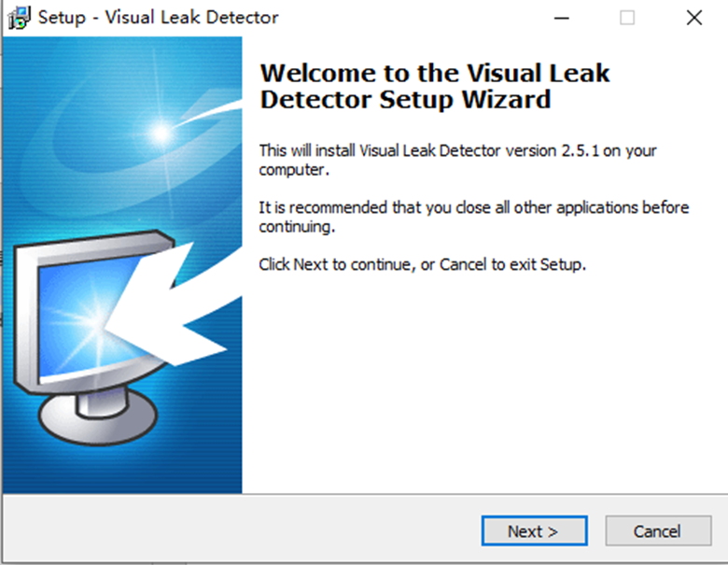Image resolution: width=728 pixels, height=565 pixels.
Task: Click the glowing star at banner top
Action: coord(165,129)
